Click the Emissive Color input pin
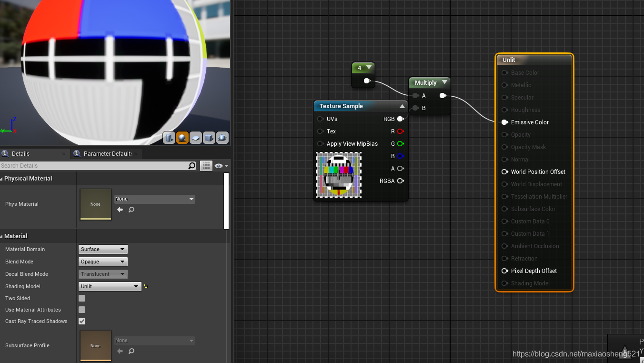 pyautogui.click(x=504, y=122)
